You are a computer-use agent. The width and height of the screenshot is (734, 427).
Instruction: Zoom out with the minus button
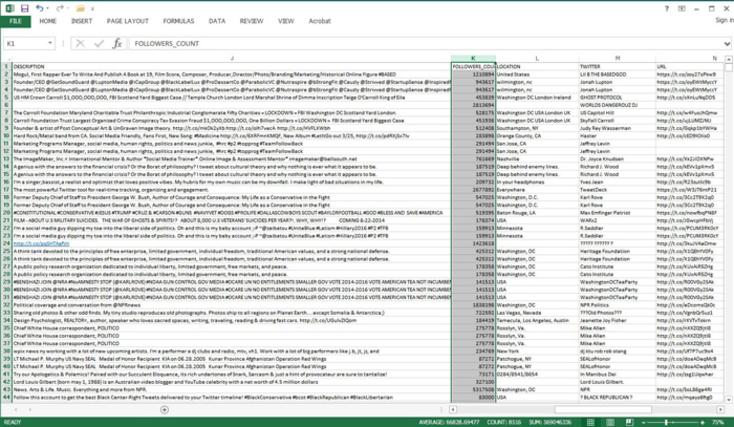click(643, 422)
